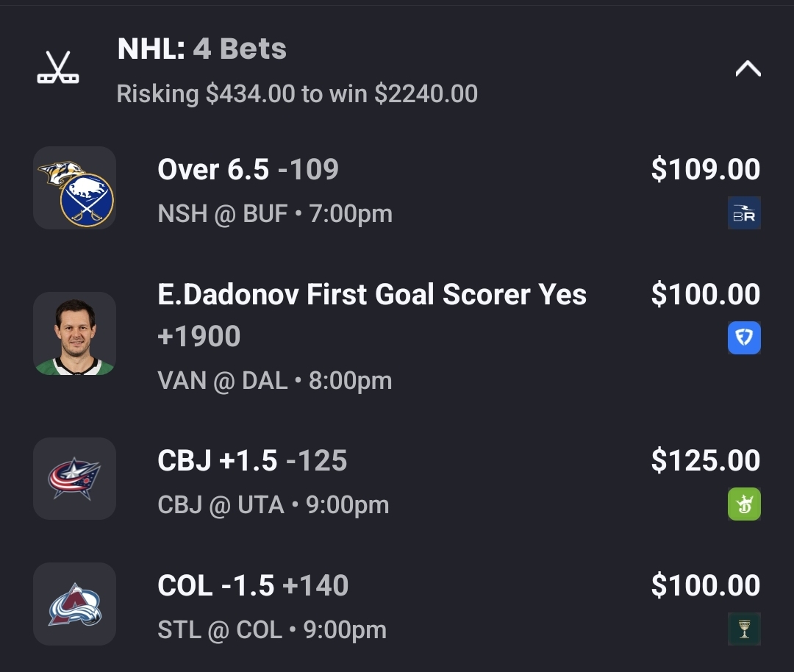Click the NHL: 4 Bets header
The image size is (794, 672).
202,49
